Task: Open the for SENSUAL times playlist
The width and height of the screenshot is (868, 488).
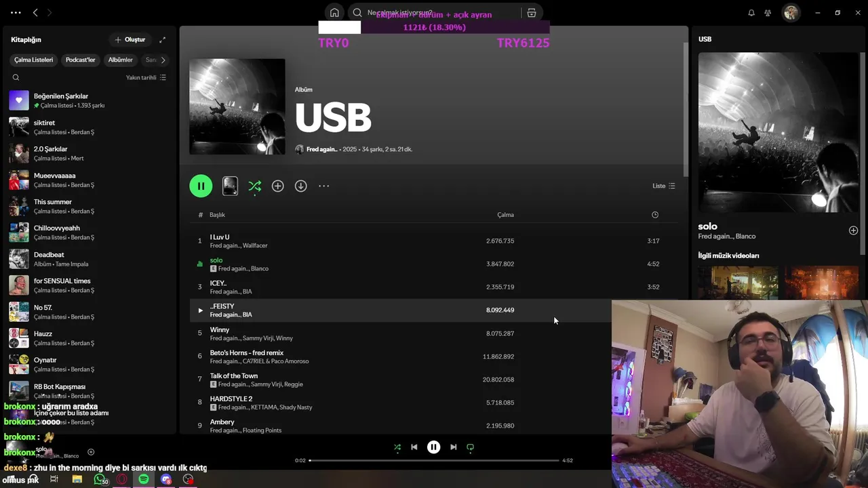Action: [88, 285]
